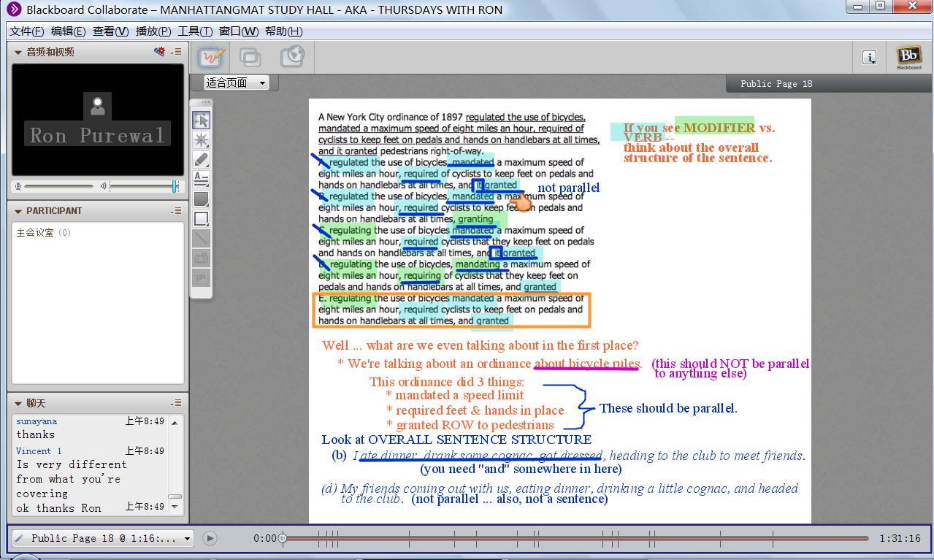
Task: Open chat panel options menu
Action: pos(176,403)
